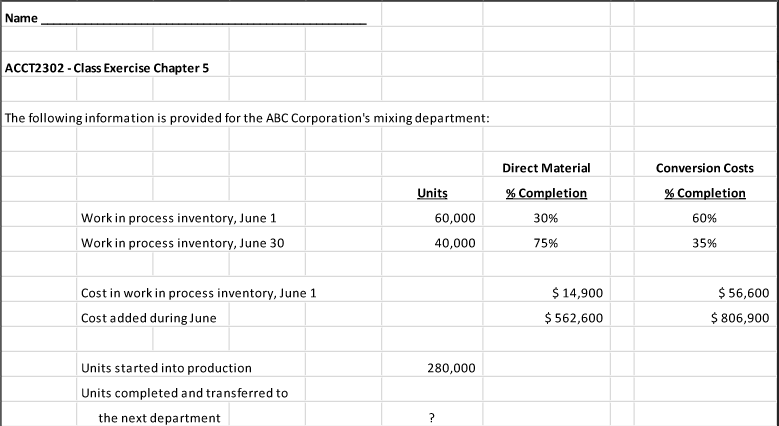The height and width of the screenshot is (426, 779).
Task: Click Work in process inventory, June 1 label
Action: 178,218
